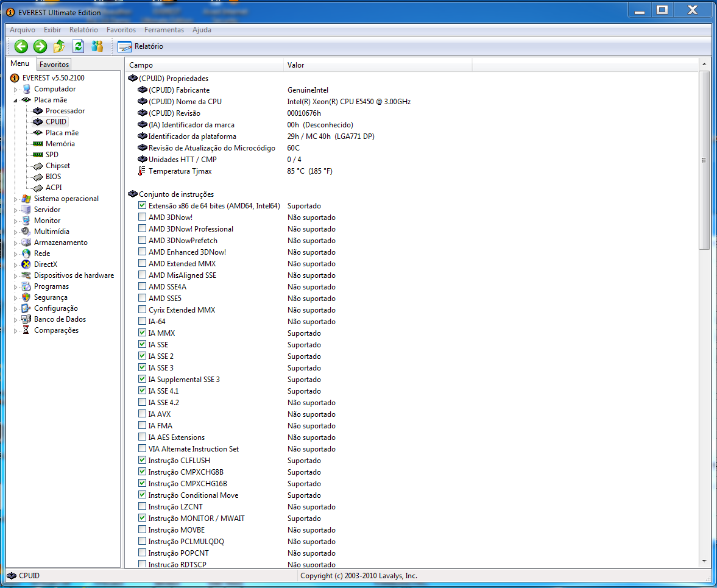Expand the Programas tree node
This screenshot has width=717, height=588.
click(16, 287)
